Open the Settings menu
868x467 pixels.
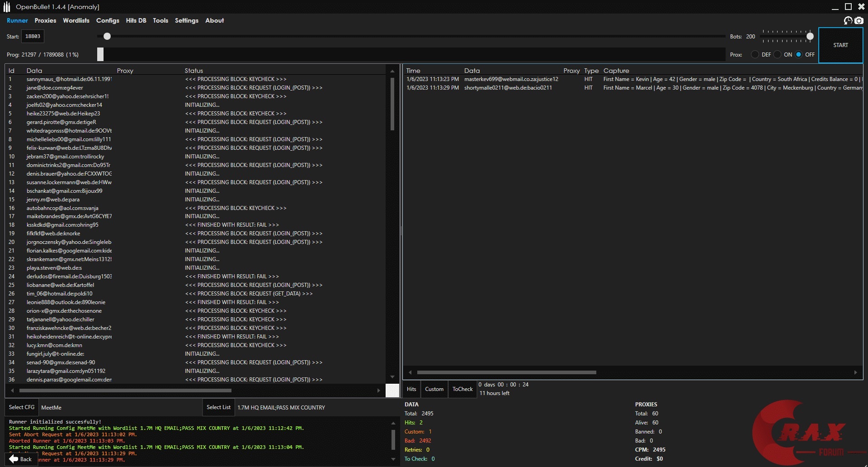pyautogui.click(x=187, y=20)
